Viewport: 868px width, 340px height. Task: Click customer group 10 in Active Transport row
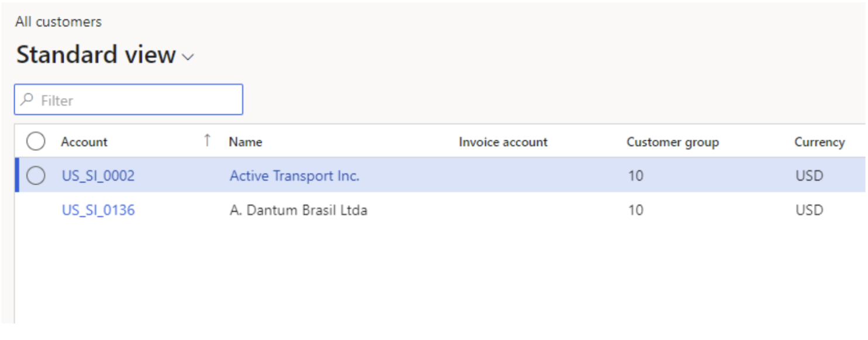pos(635,176)
